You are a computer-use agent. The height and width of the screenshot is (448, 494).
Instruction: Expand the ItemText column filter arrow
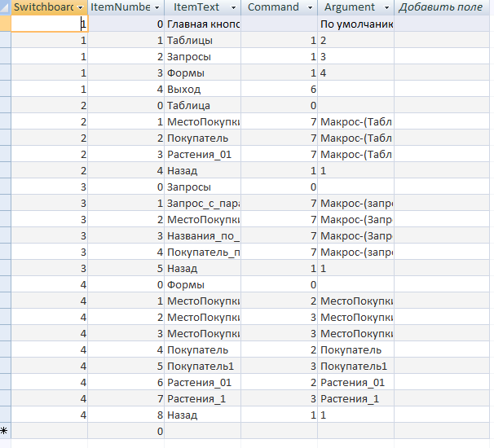pyautogui.click(x=234, y=7)
